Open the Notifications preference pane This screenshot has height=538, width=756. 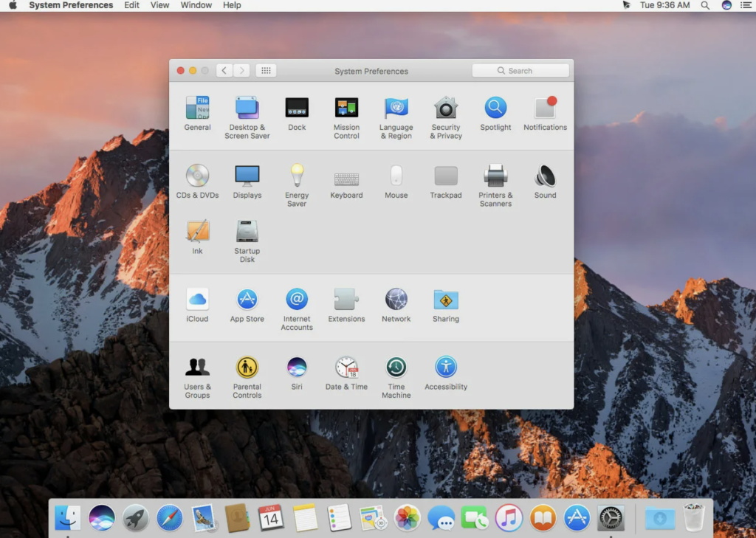click(x=545, y=114)
